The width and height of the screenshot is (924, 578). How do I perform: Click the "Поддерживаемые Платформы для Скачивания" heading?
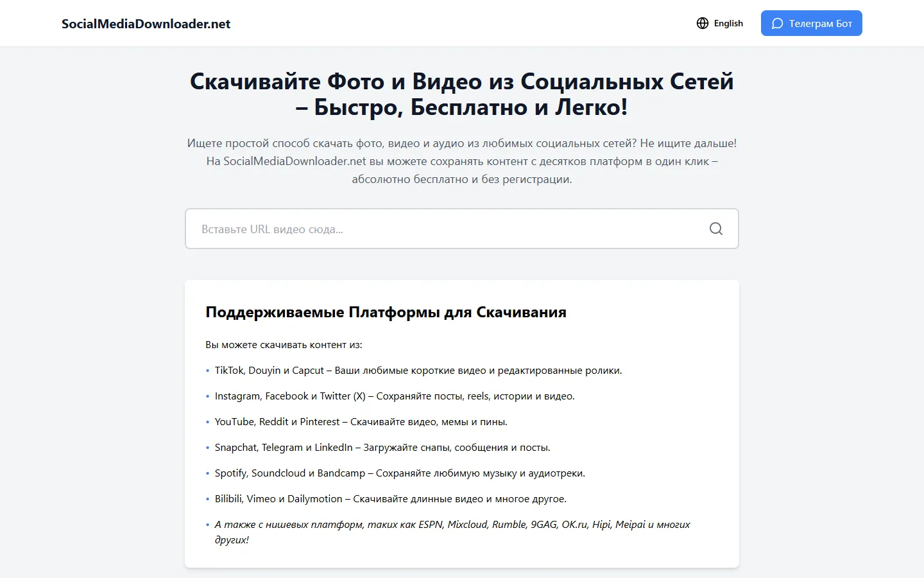click(386, 312)
